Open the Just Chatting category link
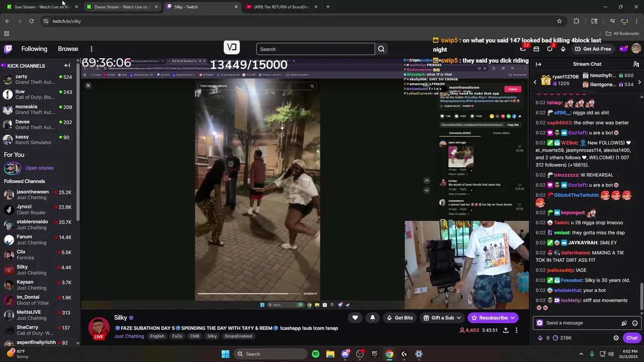644x362 pixels. click(129, 336)
